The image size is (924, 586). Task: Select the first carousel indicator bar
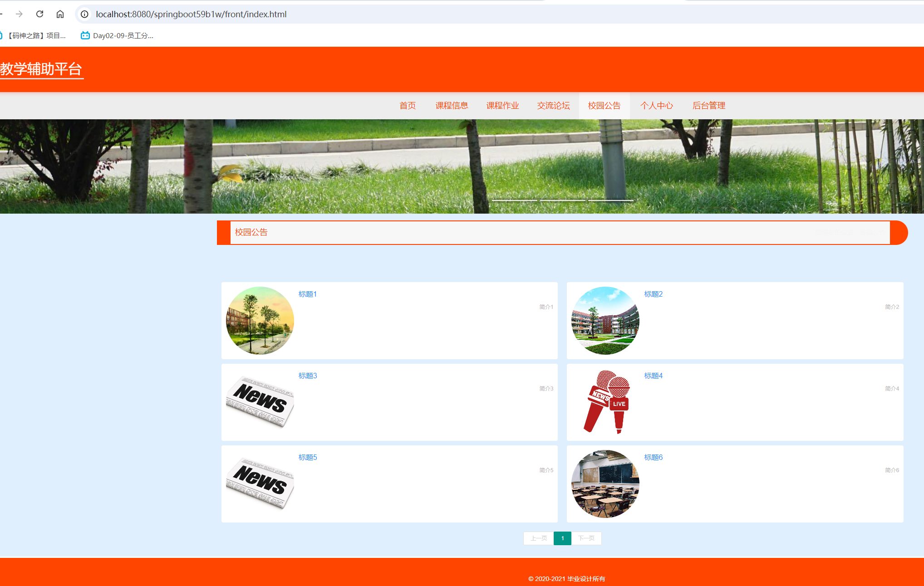click(514, 200)
